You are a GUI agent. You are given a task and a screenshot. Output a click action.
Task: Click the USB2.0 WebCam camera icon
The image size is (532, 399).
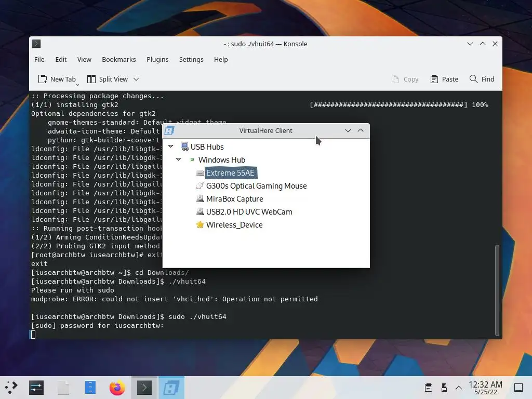pyautogui.click(x=200, y=211)
